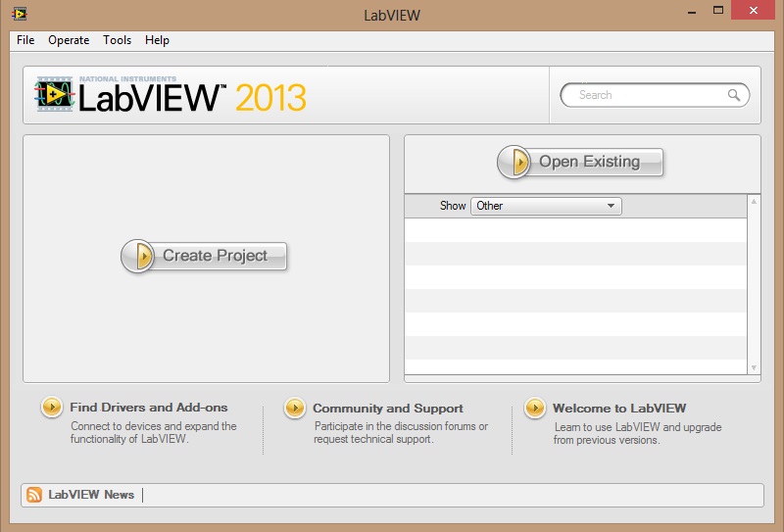Click the LabVIEW 2013 logo banner
784x532 pixels.
pos(171,95)
